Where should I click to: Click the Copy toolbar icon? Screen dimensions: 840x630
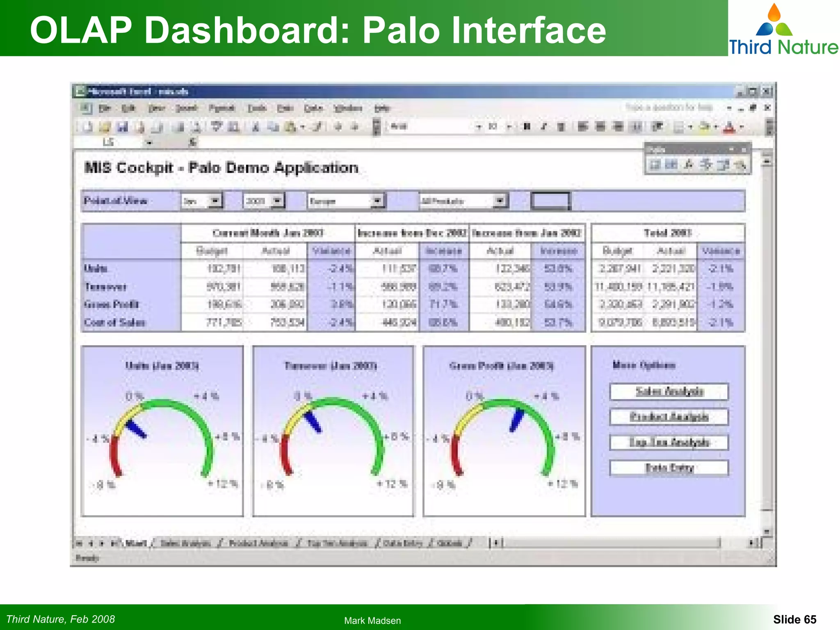(x=273, y=127)
